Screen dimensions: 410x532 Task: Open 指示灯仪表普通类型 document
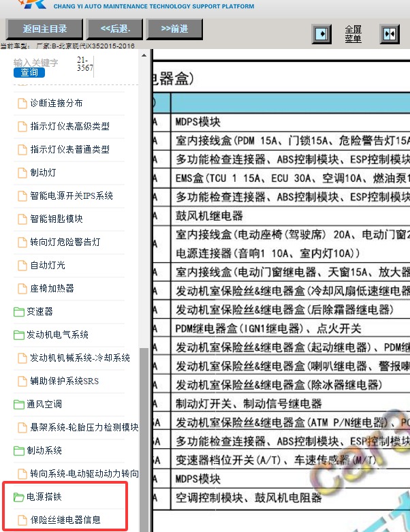70,149
